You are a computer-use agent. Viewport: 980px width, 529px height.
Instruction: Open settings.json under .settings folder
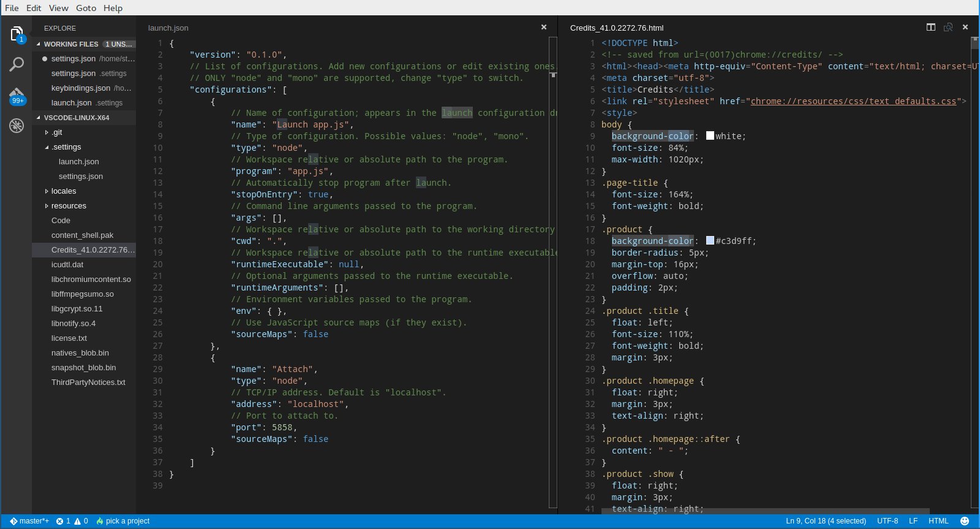(x=84, y=177)
